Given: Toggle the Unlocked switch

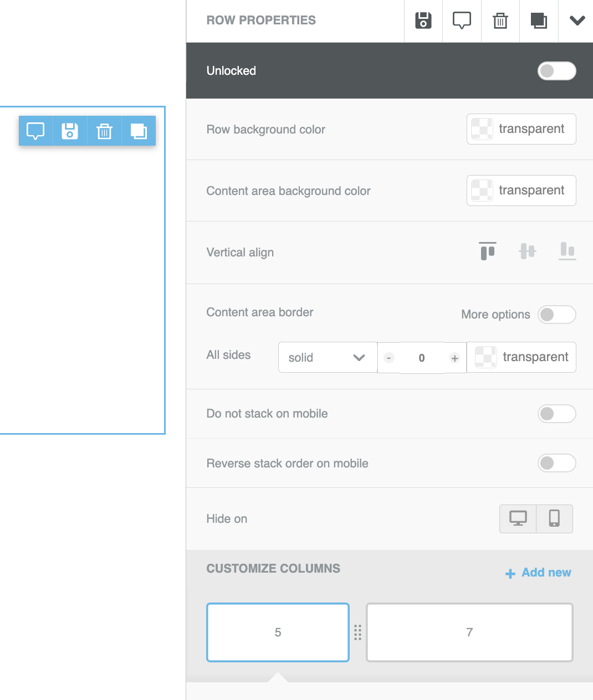Looking at the screenshot, I should (x=556, y=71).
